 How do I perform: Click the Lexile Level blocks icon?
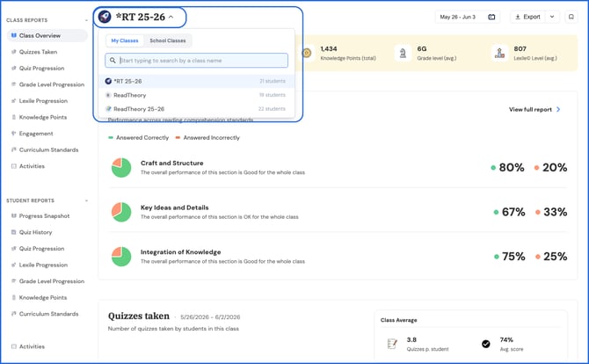(x=499, y=54)
